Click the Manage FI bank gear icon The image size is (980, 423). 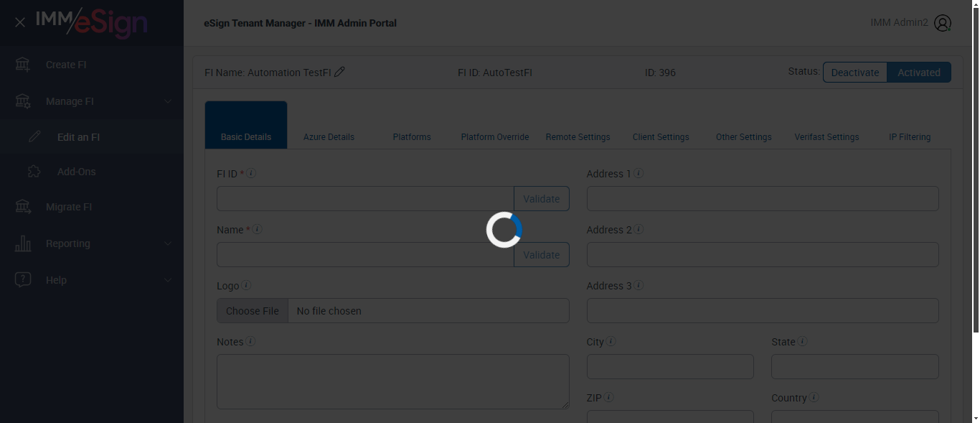click(23, 101)
